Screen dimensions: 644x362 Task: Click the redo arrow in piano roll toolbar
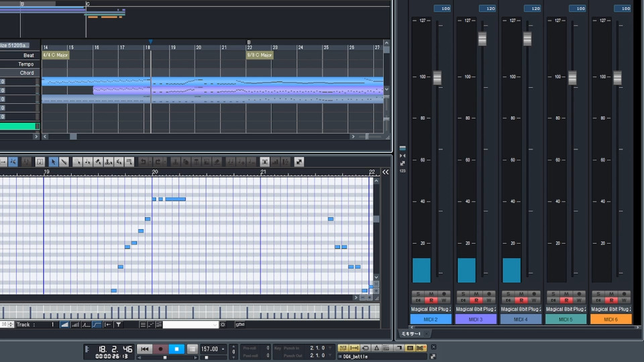tap(158, 162)
